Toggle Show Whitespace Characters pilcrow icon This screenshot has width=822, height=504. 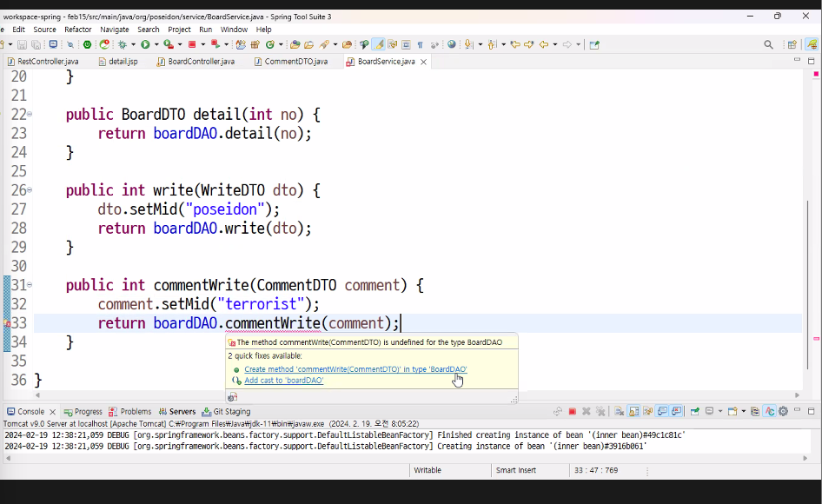coord(420,44)
